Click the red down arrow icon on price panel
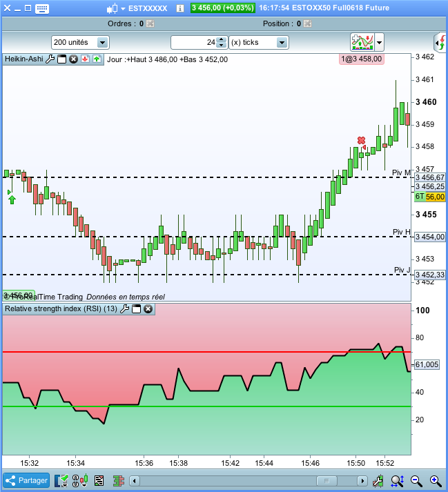 pos(85,59)
